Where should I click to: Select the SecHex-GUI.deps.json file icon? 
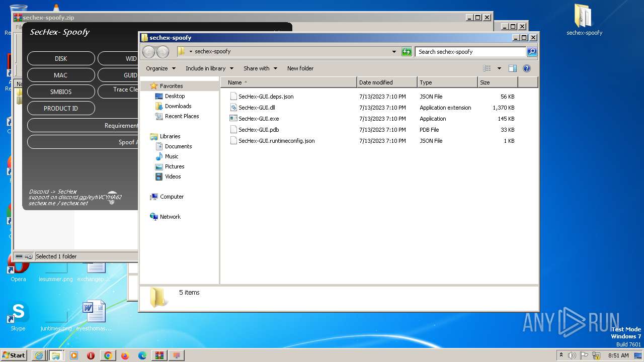point(233,96)
